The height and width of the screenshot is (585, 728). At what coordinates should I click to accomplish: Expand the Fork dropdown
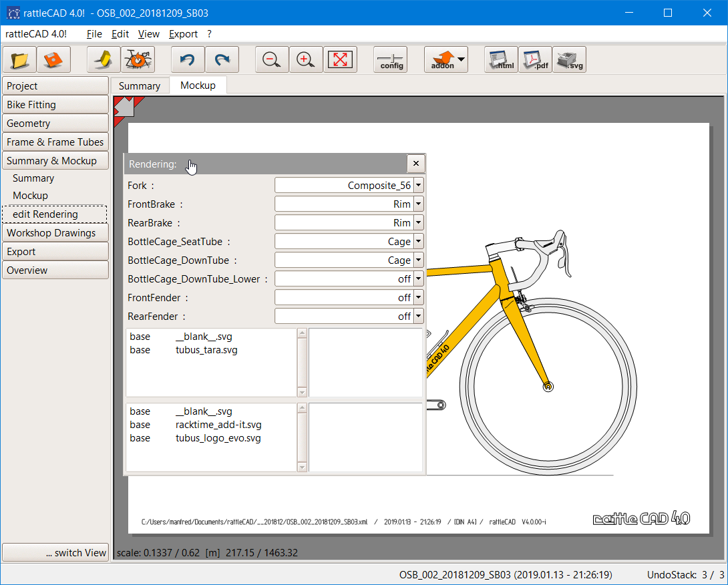tap(419, 185)
